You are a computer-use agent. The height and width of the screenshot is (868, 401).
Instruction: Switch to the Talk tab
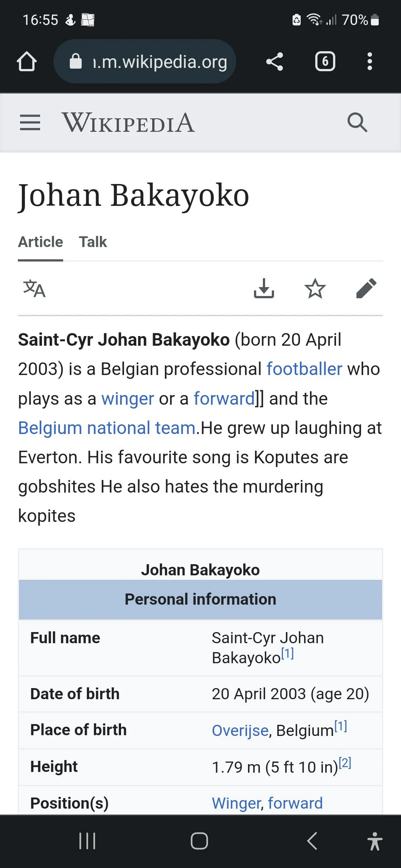tap(93, 242)
